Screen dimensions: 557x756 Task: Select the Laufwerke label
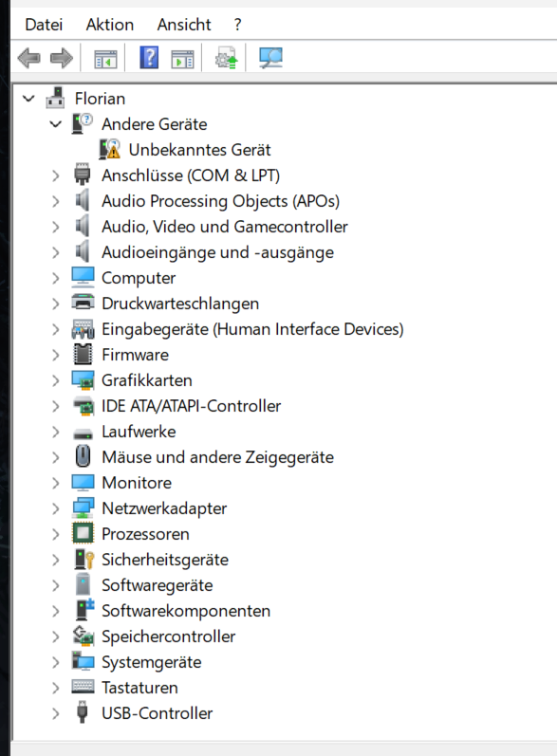point(139,431)
